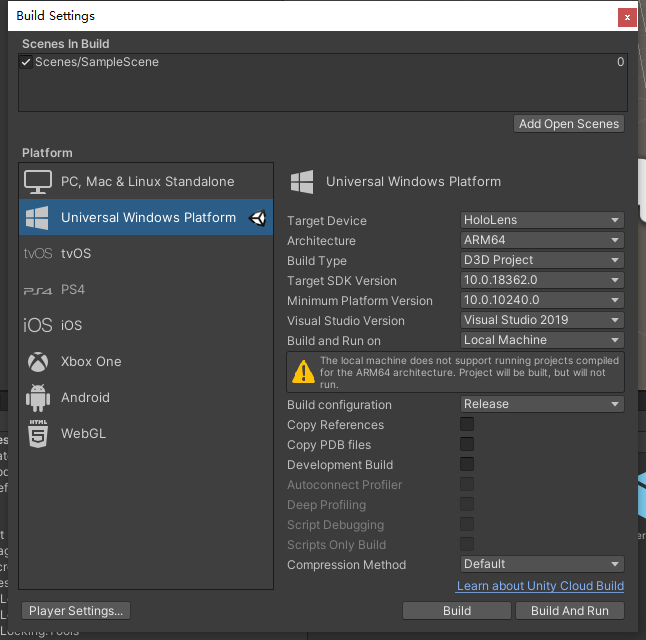Close the Build Settings window
This screenshot has width=646, height=640.
(627, 17)
